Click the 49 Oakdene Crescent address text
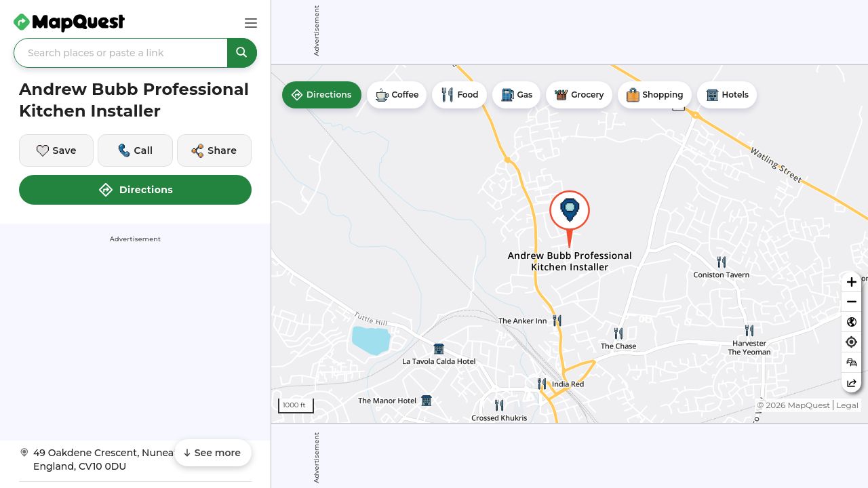This screenshot has height=488, width=868. 104,460
